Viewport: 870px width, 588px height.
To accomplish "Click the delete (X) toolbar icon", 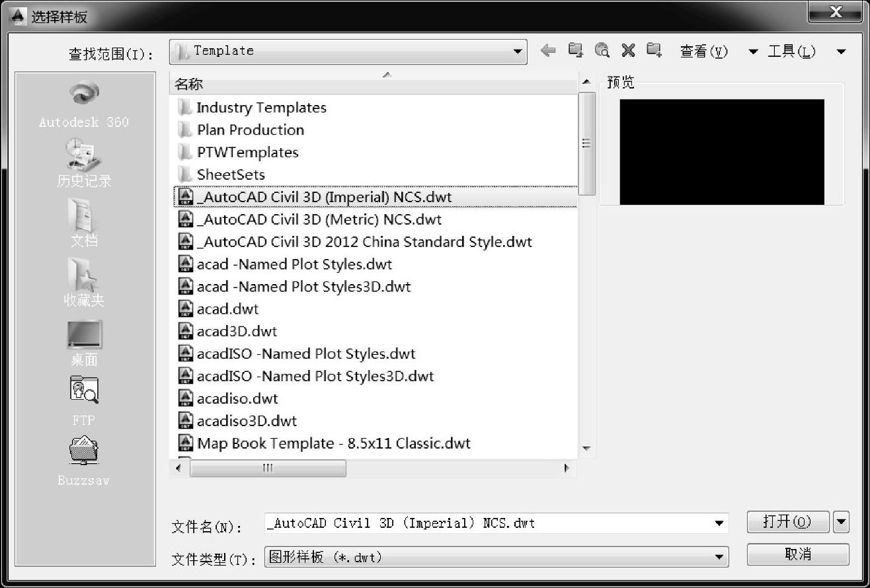I will [628, 51].
